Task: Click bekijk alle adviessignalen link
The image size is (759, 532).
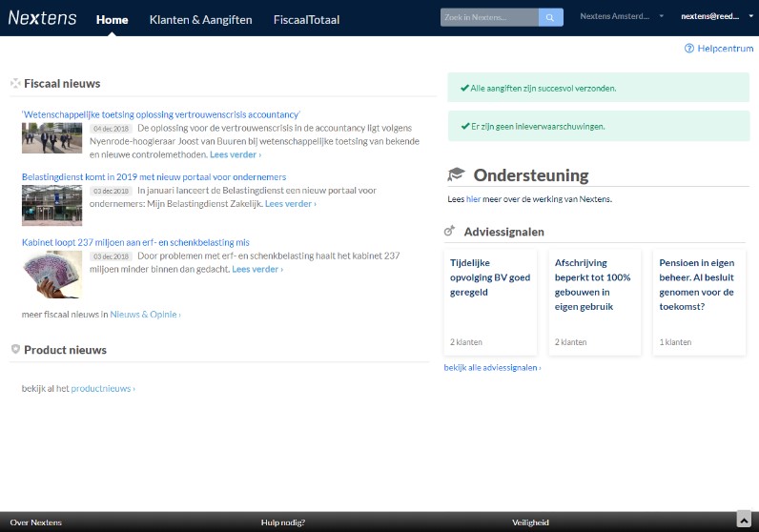Action: 492,368
